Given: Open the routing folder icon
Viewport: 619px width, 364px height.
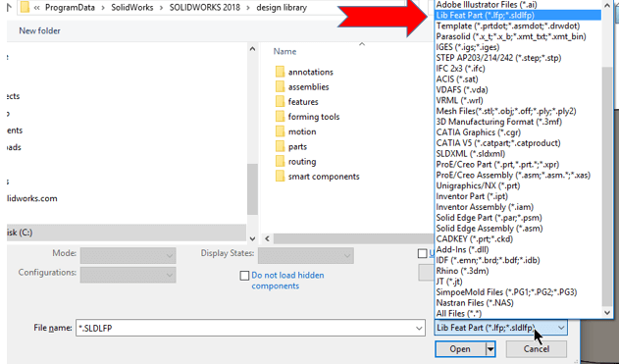Looking at the screenshot, I should click(280, 162).
